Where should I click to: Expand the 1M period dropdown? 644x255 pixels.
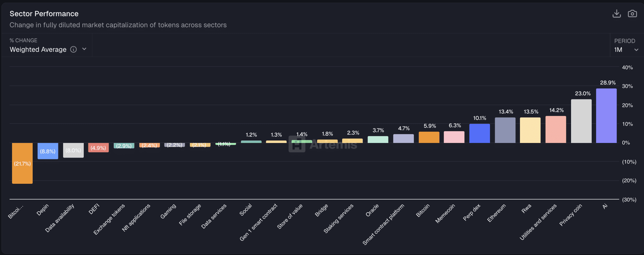(x=626, y=50)
